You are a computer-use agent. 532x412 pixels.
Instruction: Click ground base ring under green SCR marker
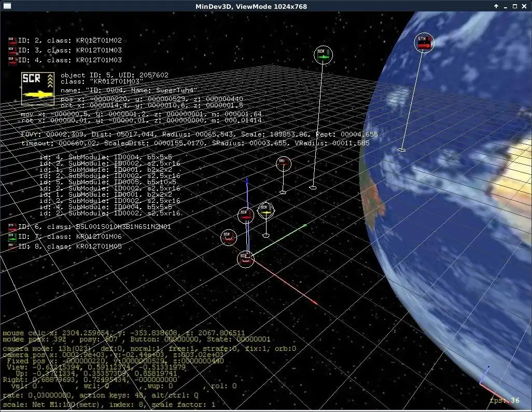click(313, 187)
